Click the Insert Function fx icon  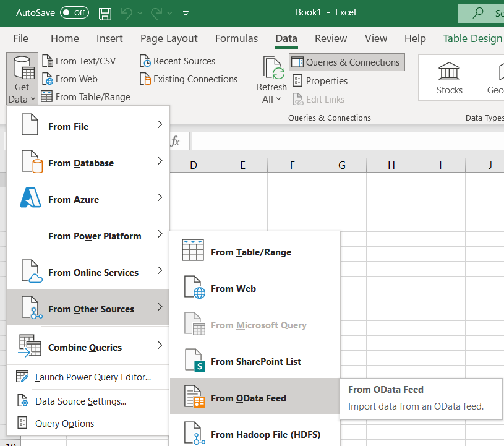pos(175,141)
